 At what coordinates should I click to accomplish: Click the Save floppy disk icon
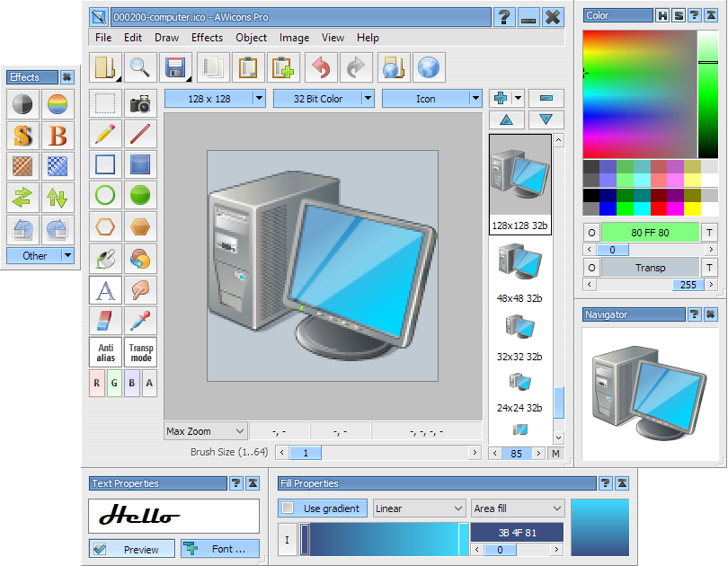[175, 67]
